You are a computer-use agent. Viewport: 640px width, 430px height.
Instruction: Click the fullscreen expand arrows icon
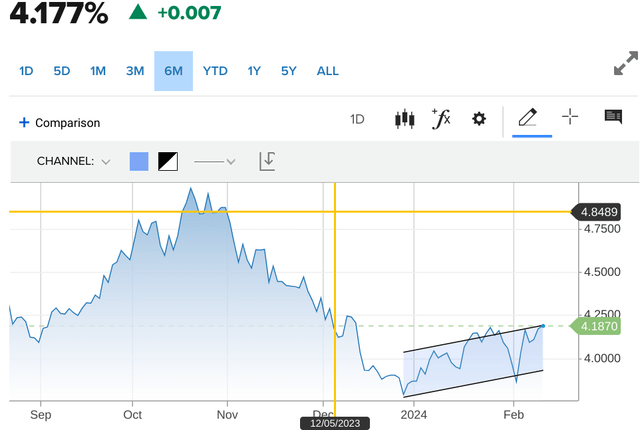(x=625, y=68)
